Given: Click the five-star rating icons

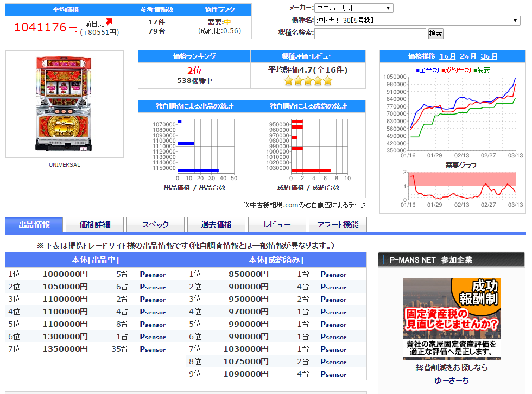Looking at the screenshot, I should (308, 81).
